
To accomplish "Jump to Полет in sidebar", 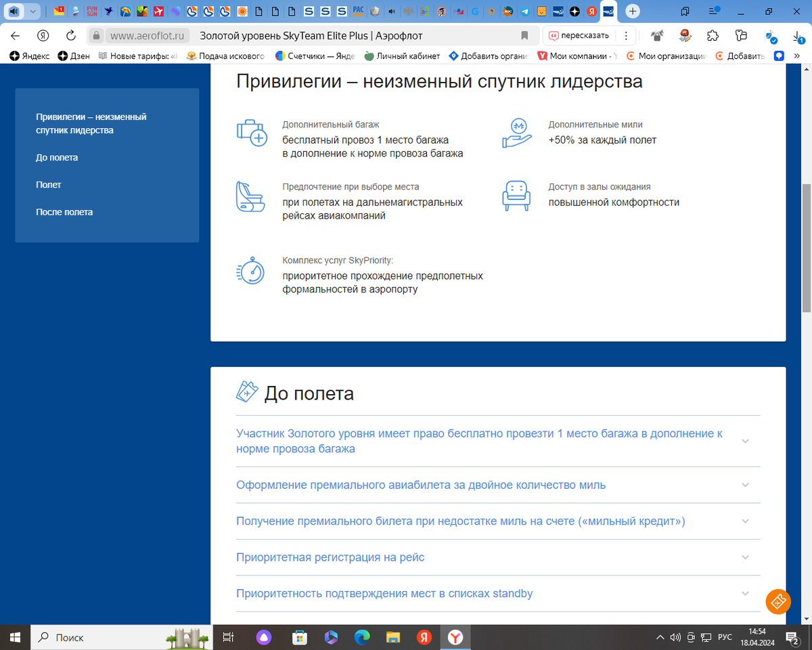I will [x=49, y=184].
